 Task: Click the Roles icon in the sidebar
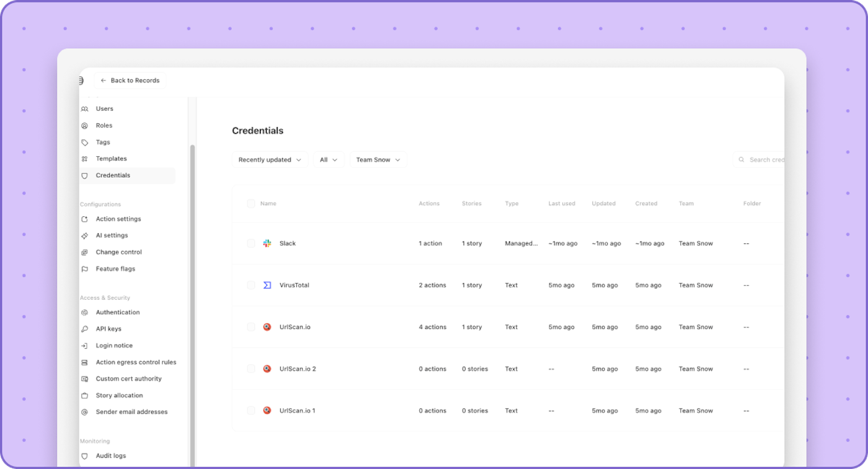pyautogui.click(x=85, y=126)
